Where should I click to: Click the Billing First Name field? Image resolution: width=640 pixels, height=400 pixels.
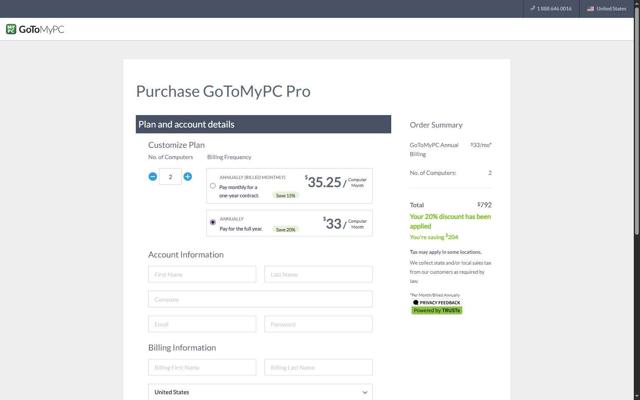(x=202, y=367)
